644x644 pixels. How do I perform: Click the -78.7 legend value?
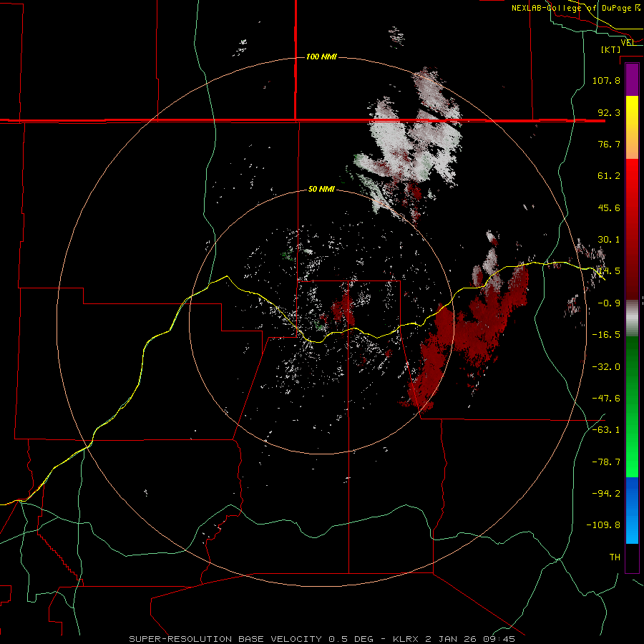[606, 462]
